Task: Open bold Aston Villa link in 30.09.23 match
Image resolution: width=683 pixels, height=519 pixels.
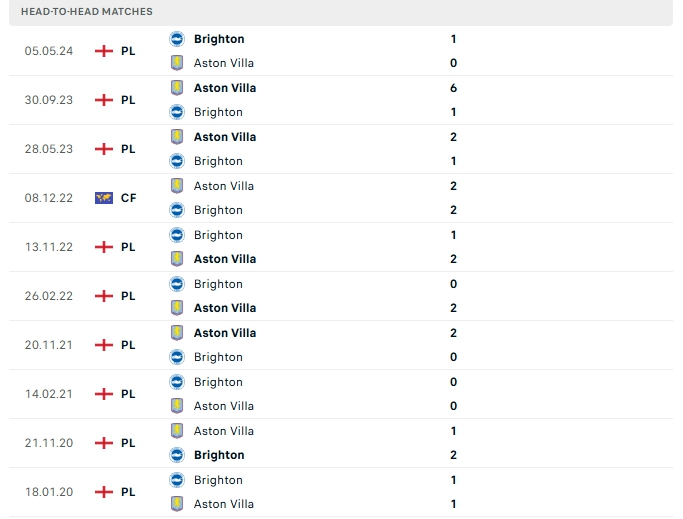Action: (x=225, y=88)
